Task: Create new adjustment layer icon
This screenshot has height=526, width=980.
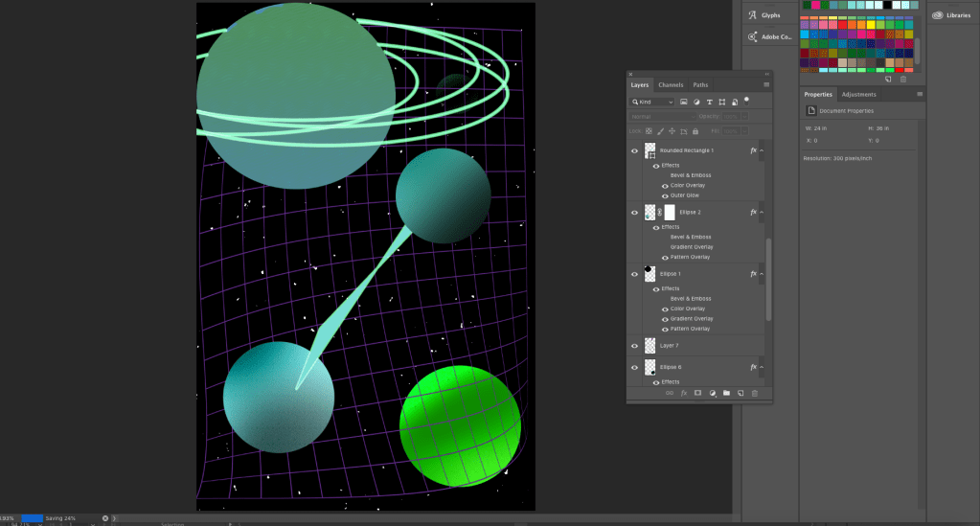Action: pyautogui.click(x=713, y=393)
